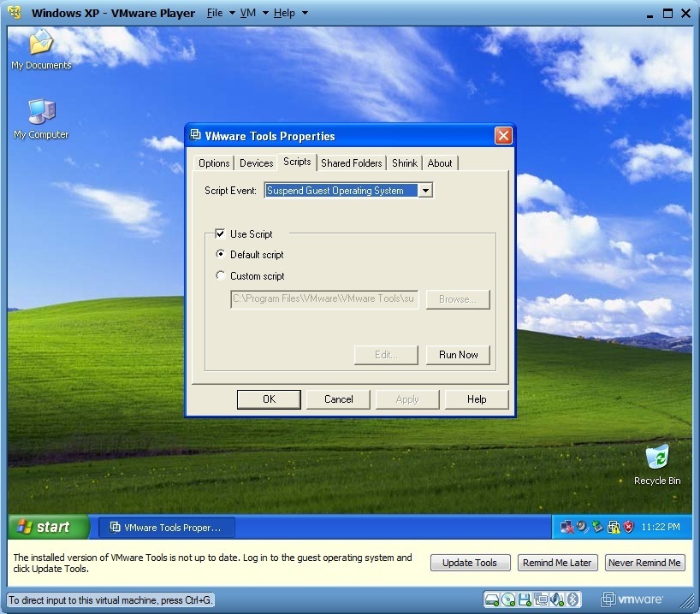
Task: Click the speaker tray icon in the guest taskbar
Action: [x=582, y=527]
